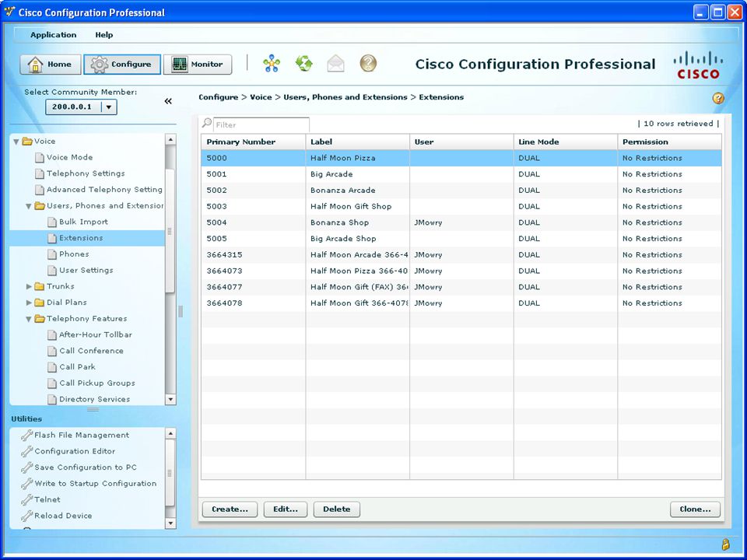747x560 pixels.
Task: Open Telephony Settings tree item
Action: (86, 173)
